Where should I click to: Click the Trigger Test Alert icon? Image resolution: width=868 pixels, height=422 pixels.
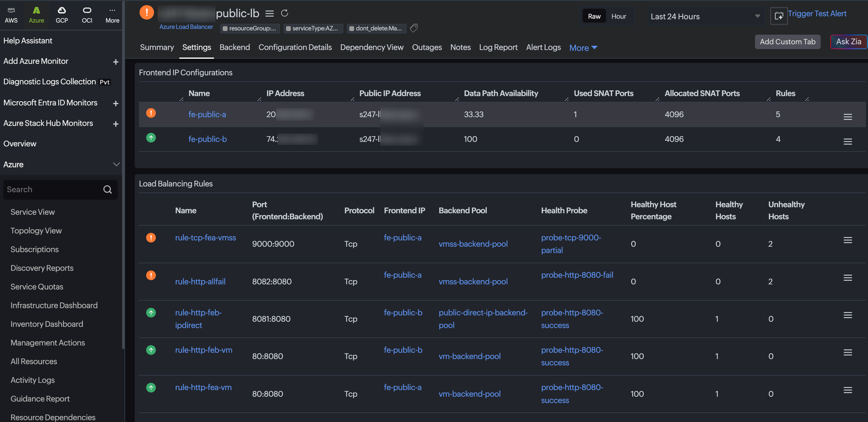tap(779, 16)
